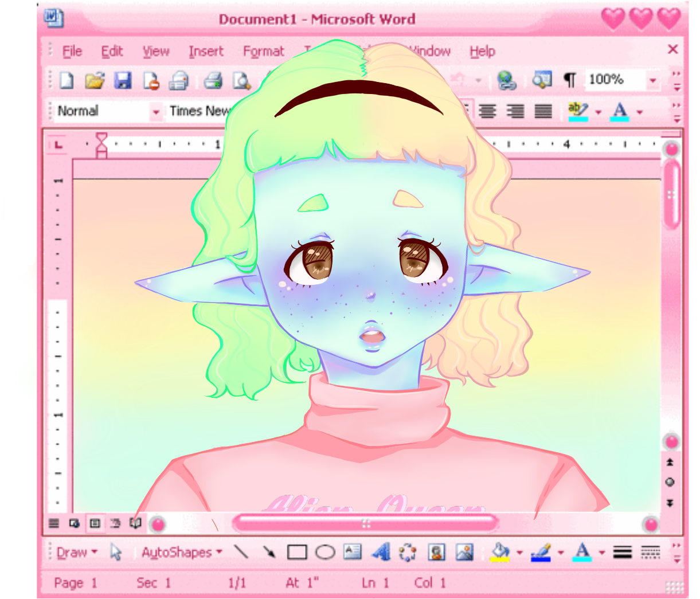The image size is (700, 599).
Task: Open the Format menu
Action: tap(263, 51)
